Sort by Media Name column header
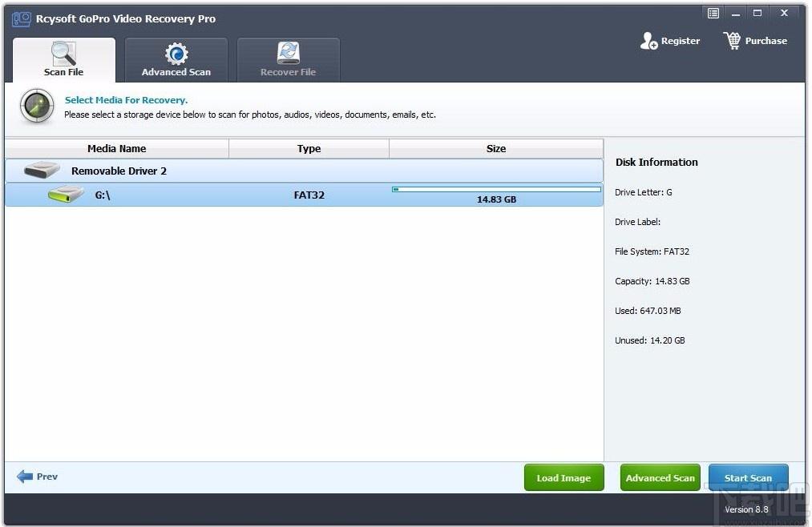This screenshot has width=812, height=527. 116,149
